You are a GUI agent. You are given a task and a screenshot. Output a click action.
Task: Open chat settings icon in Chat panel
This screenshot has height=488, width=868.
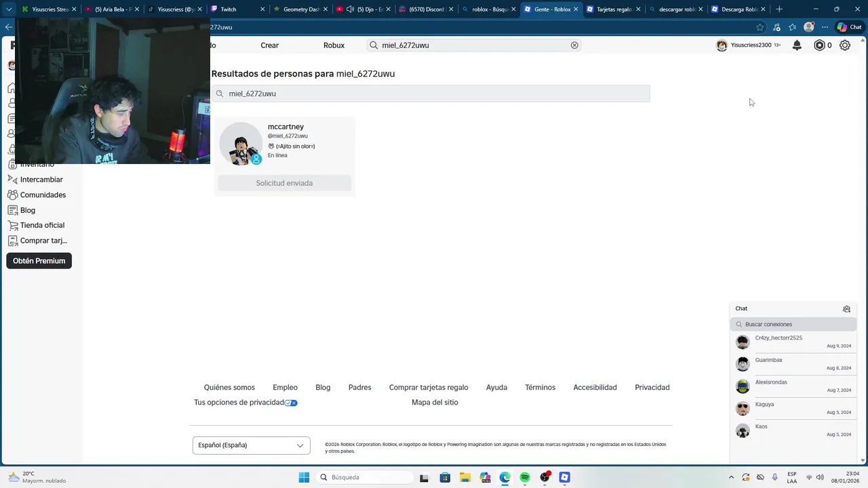846,309
